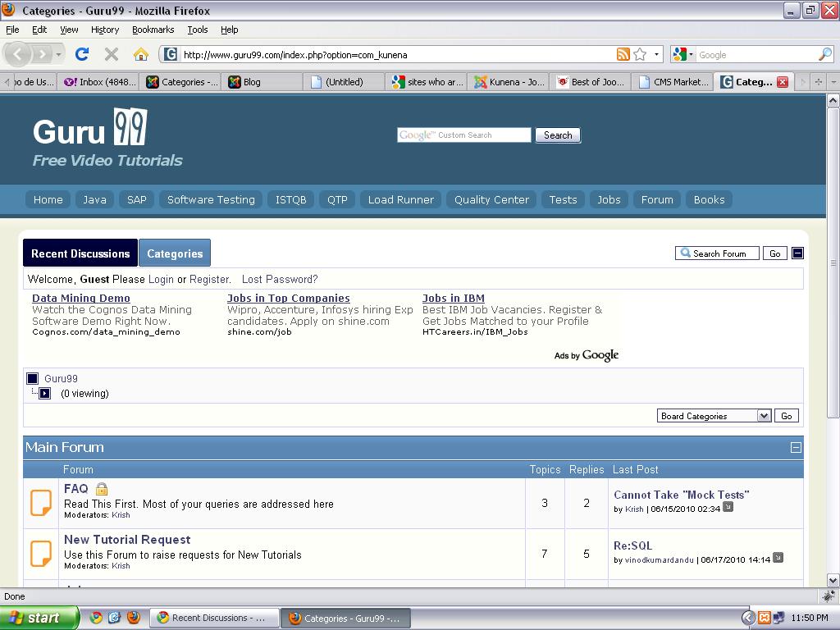Open the search engine selector dropdown
840x630 pixels.
click(x=683, y=54)
